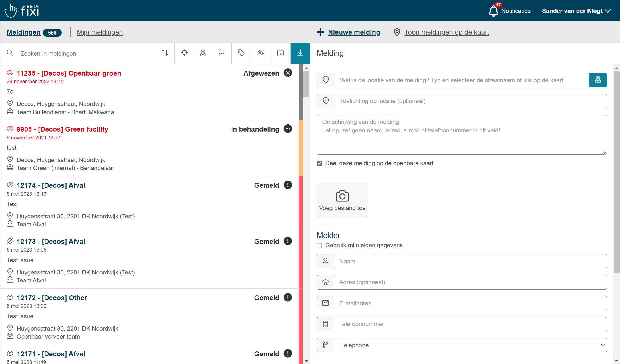Click the Telefoonnummer input field
Viewport: 620px width, 364px height.
[x=470, y=324]
